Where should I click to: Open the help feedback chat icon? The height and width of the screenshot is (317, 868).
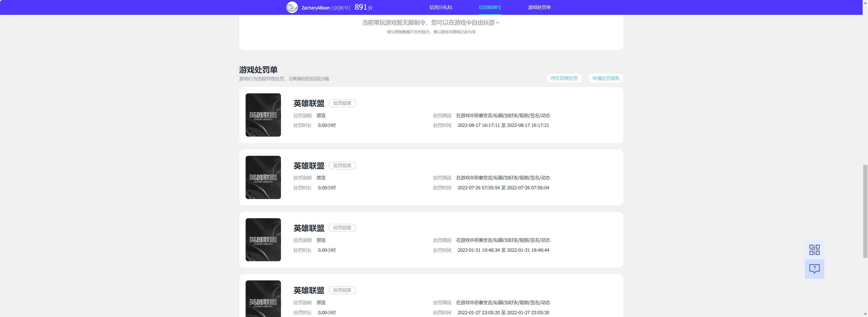[x=814, y=269]
